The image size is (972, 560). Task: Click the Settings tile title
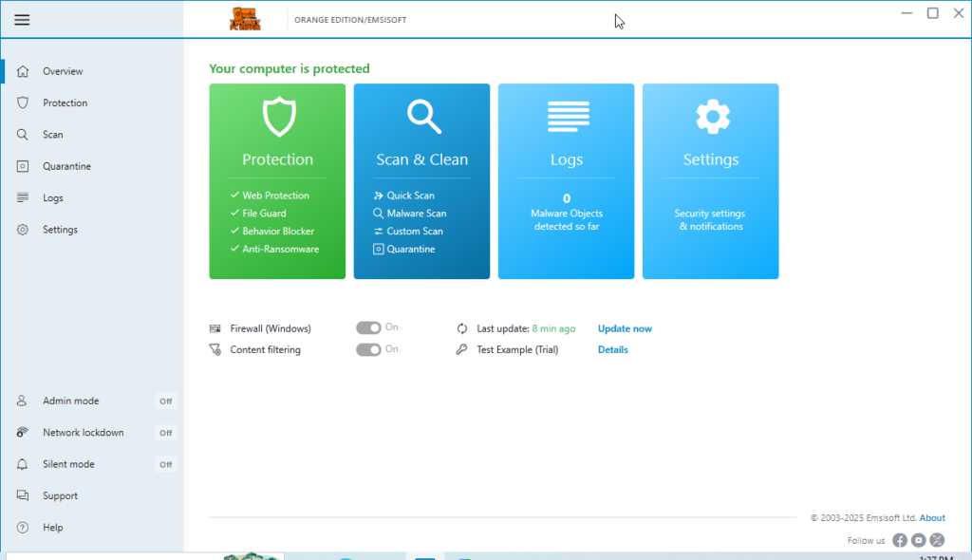click(711, 160)
